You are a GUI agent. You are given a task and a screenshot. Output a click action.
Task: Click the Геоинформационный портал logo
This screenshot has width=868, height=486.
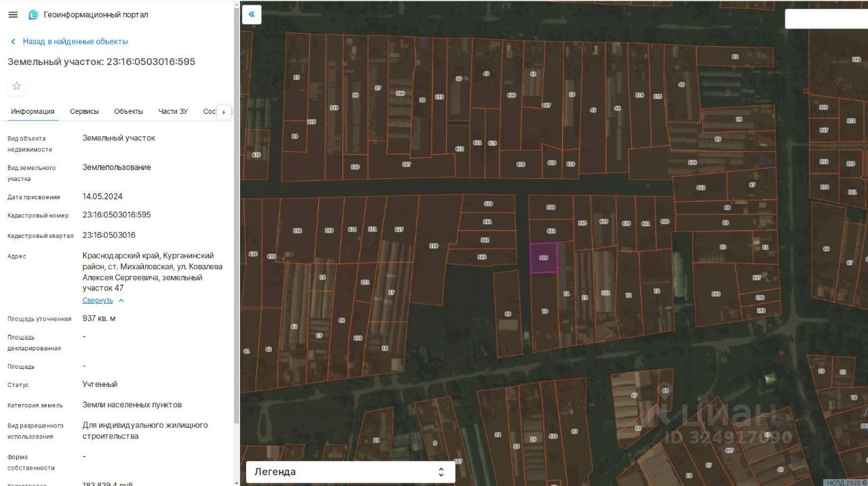(33, 14)
